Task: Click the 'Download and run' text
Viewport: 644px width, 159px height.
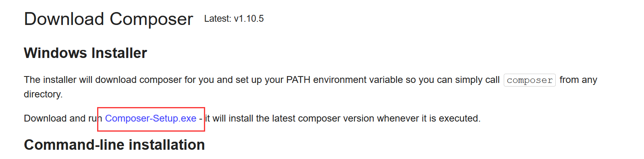Action: tap(63, 118)
